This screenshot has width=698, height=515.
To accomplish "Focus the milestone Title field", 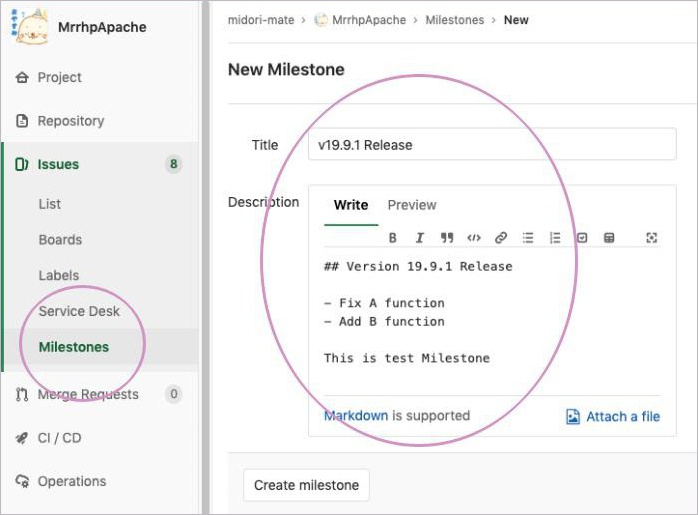I will (492, 145).
